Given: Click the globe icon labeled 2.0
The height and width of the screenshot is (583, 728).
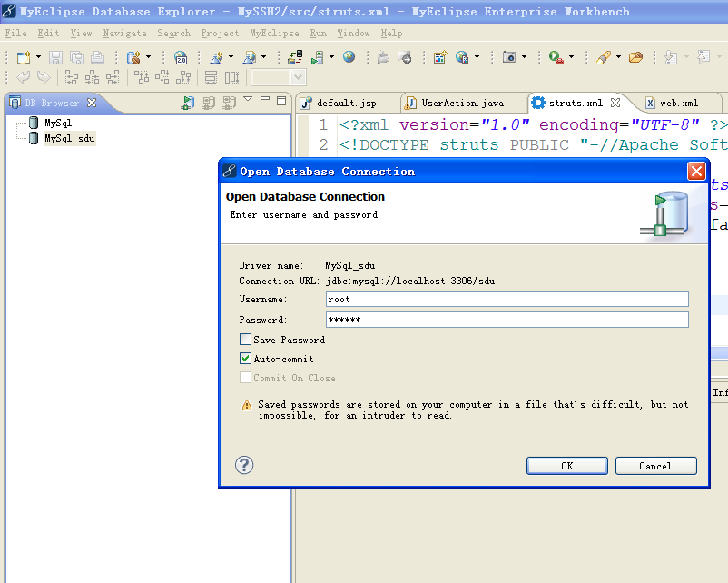Looking at the screenshot, I should 181,57.
